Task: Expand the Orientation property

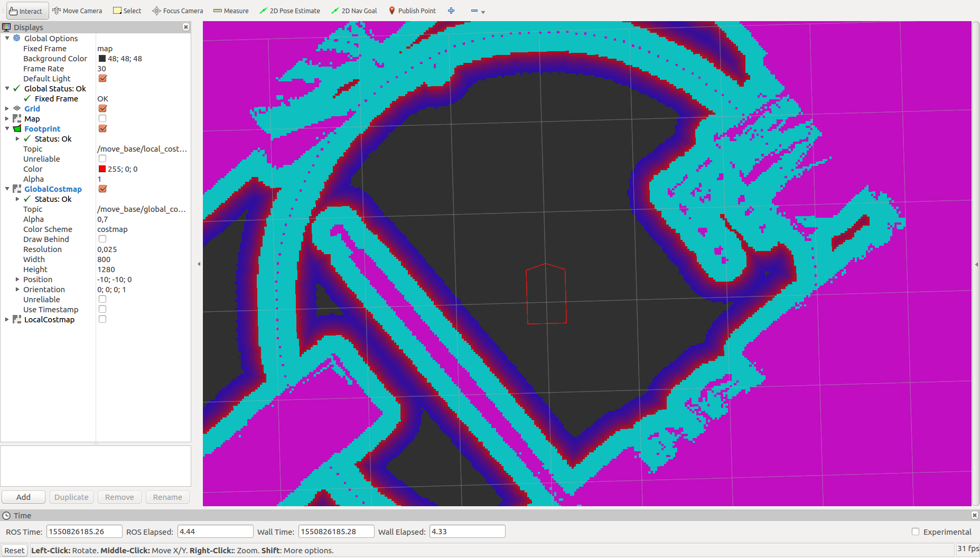Action: pos(17,289)
